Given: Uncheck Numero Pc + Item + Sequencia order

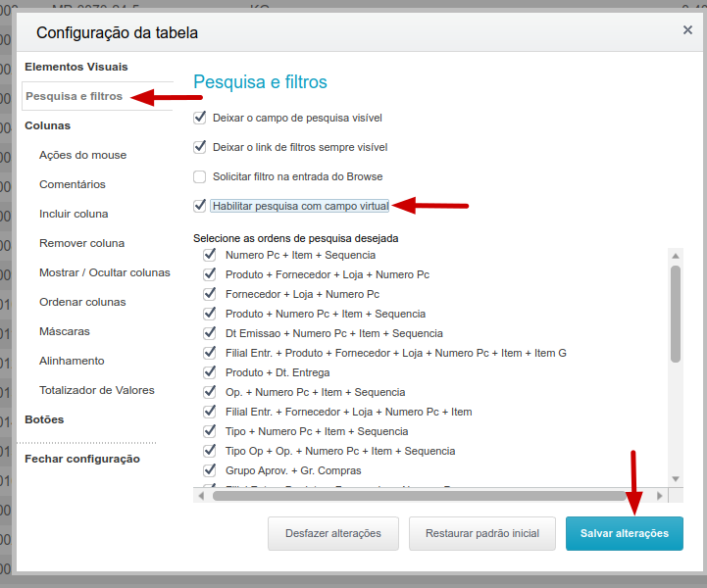Looking at the screenshot, I should [210, 255].
